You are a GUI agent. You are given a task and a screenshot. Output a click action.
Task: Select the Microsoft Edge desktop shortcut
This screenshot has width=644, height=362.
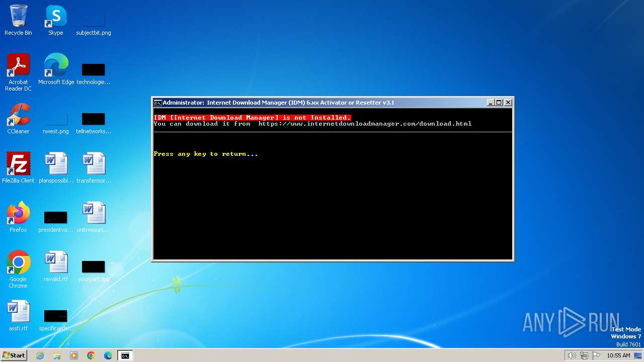pyautogui.click(x=56, y=69)
